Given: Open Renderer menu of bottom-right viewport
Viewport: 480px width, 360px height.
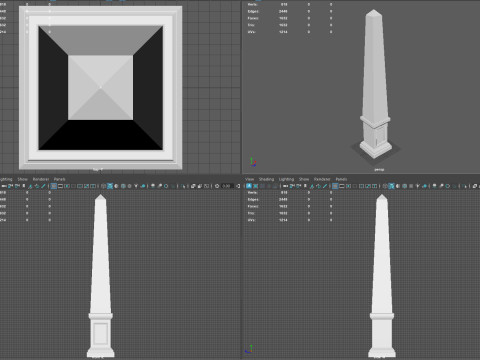Looking at the screenshot, I should [322, 179].
